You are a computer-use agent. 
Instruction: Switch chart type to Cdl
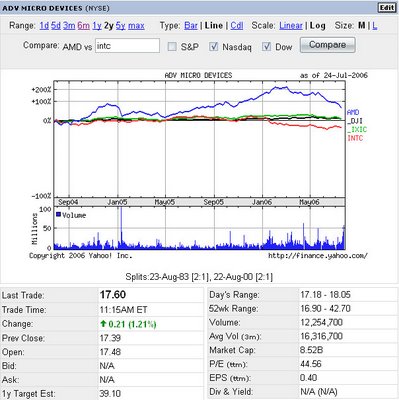(x=237, y=26)
